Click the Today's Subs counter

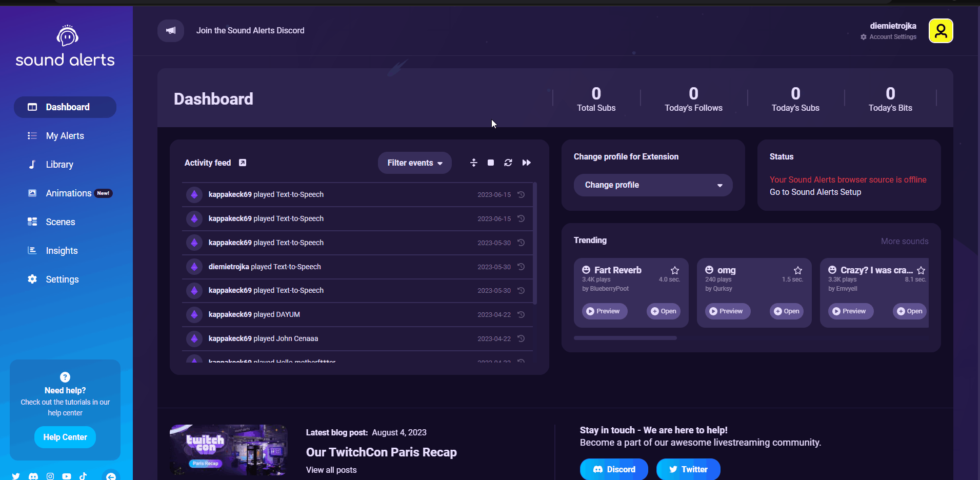coord(795,98)
